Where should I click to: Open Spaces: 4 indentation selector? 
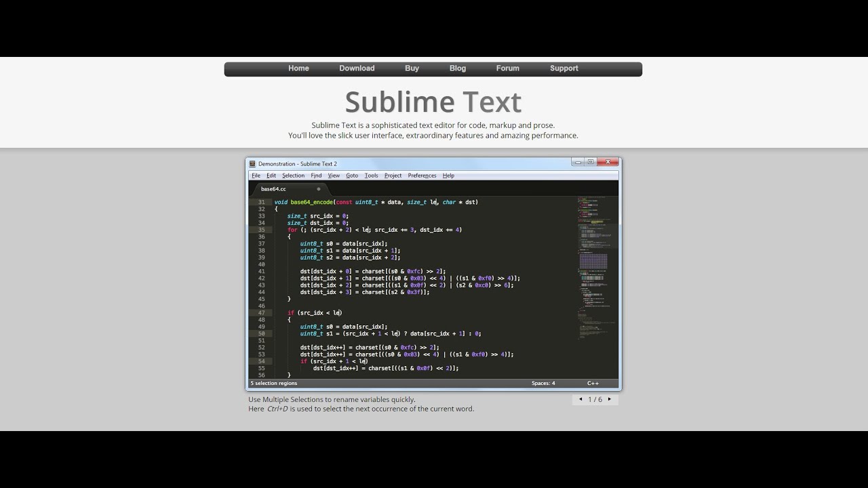543,383
